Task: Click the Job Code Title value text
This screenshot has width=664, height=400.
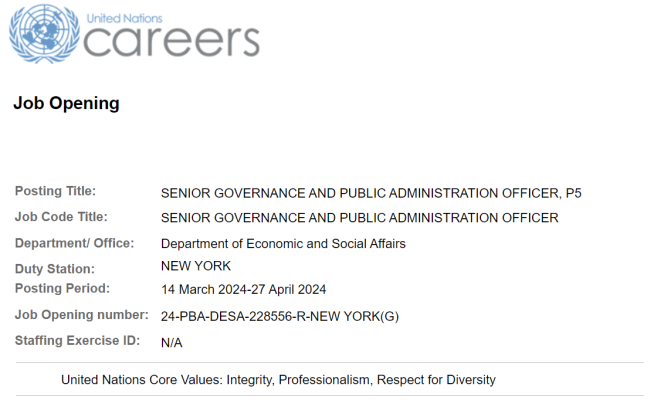Action: coord(360,218)
